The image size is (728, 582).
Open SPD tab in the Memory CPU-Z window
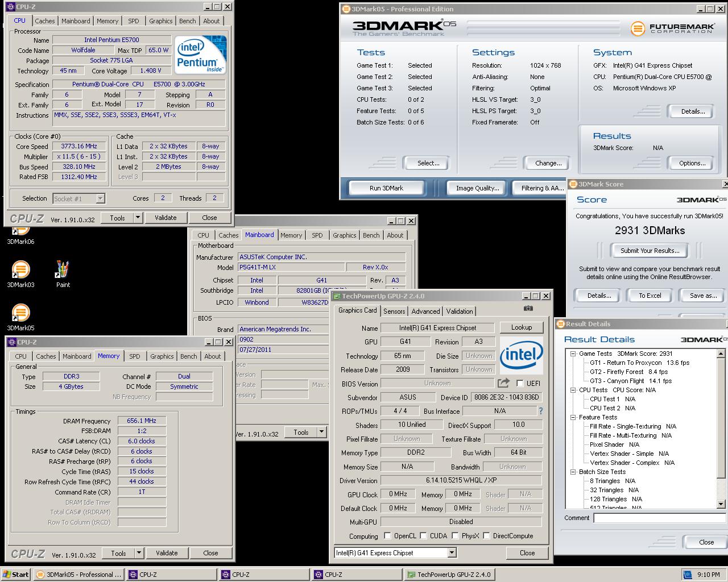click(135, 356)
